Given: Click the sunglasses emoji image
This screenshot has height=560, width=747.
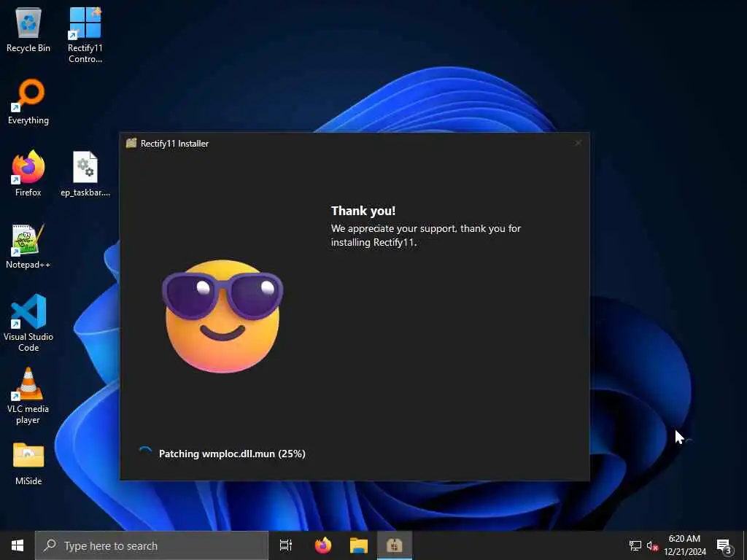Looking at the screenshot, I should [222, 316].
